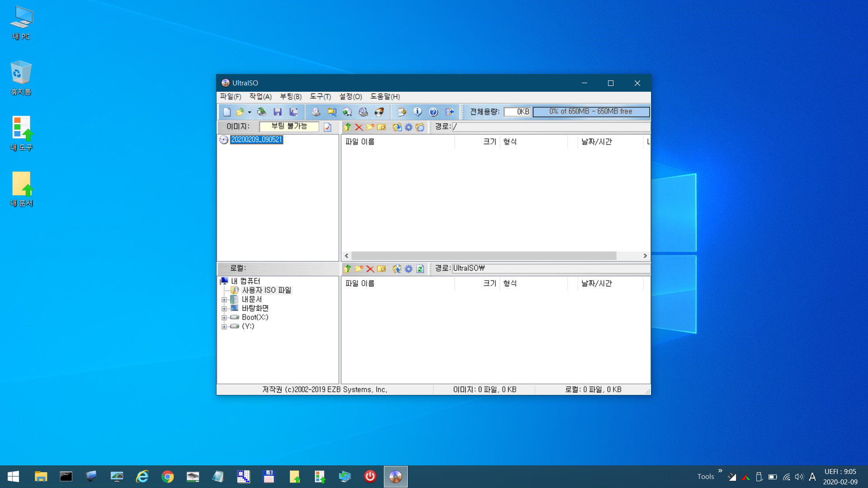
Task: Click the image list scrollbar right arrow
Action: 645,256
